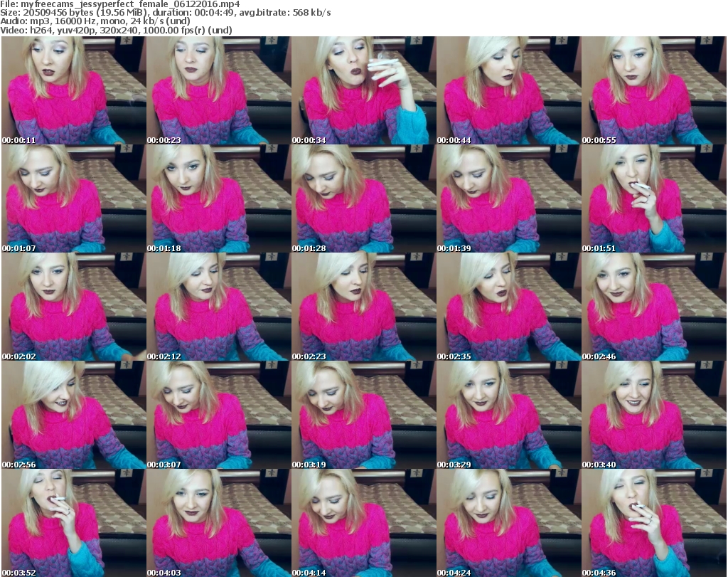The width and height of the screenshot is (728, 577).
Task: Select the frame at 00:01:18
Action: point(219,198)
